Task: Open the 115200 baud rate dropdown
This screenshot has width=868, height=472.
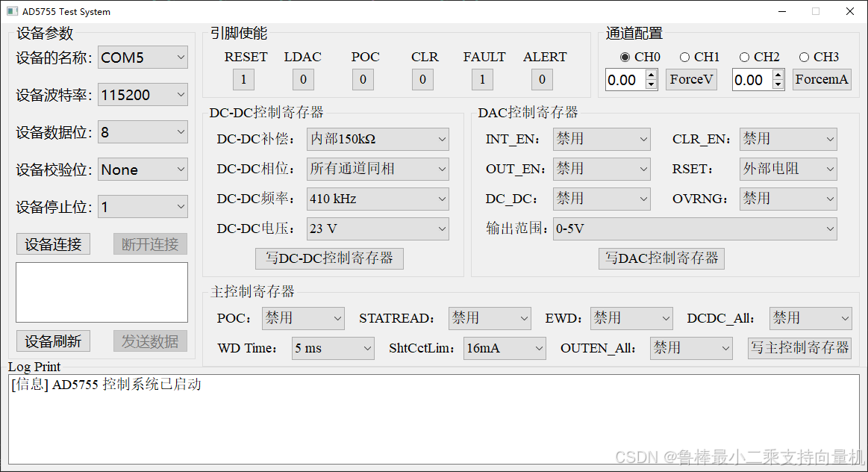Action: point(143,95)
